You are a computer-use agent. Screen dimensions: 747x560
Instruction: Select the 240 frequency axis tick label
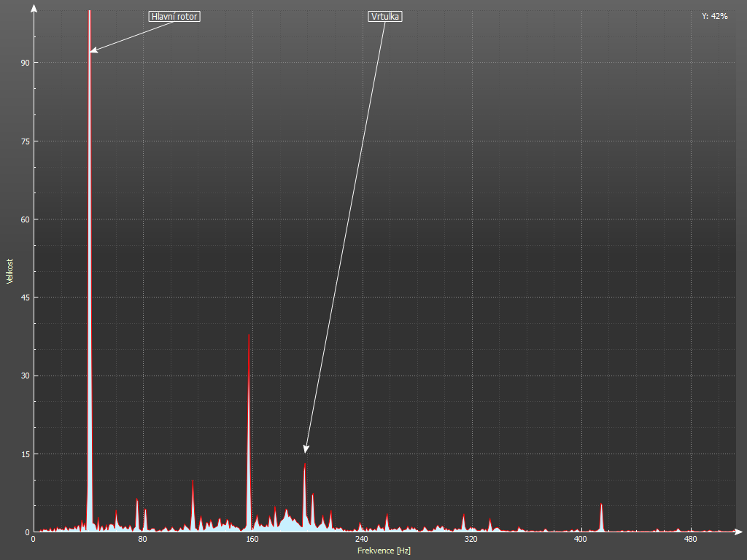pyautogui.click(x=361, y=540)
